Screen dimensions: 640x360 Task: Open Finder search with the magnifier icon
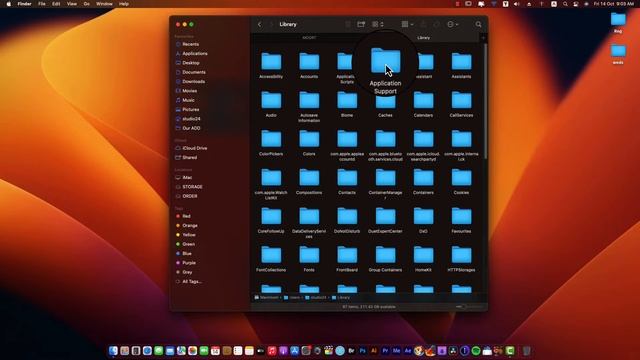click(x=478, y=24)
